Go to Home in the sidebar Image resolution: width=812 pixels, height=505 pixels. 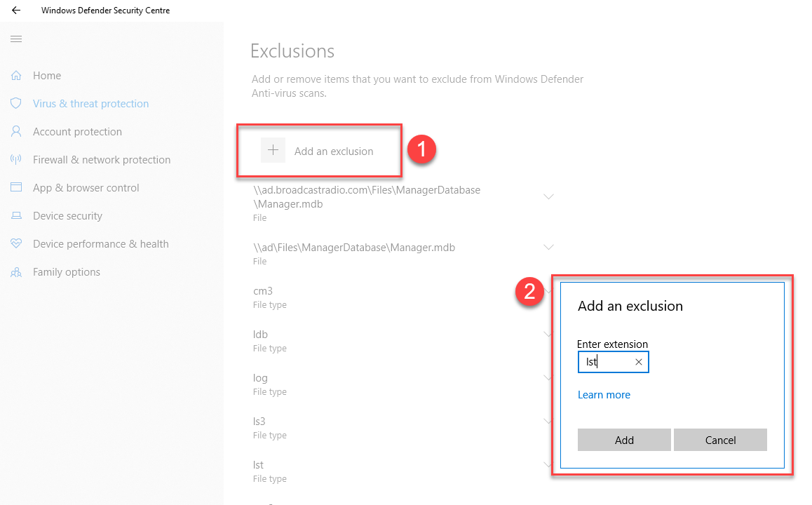pyautogui.click(x=47, y=76)
